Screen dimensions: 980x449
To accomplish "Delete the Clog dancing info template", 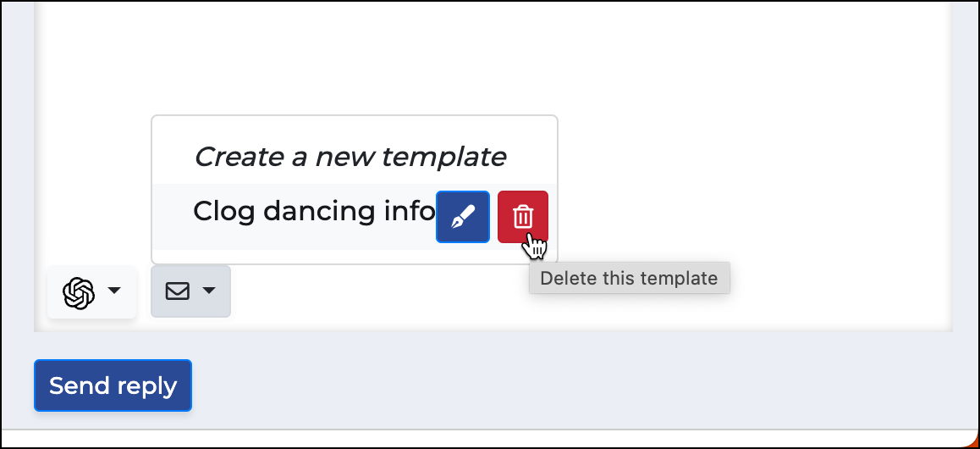I will pos(522,216).
